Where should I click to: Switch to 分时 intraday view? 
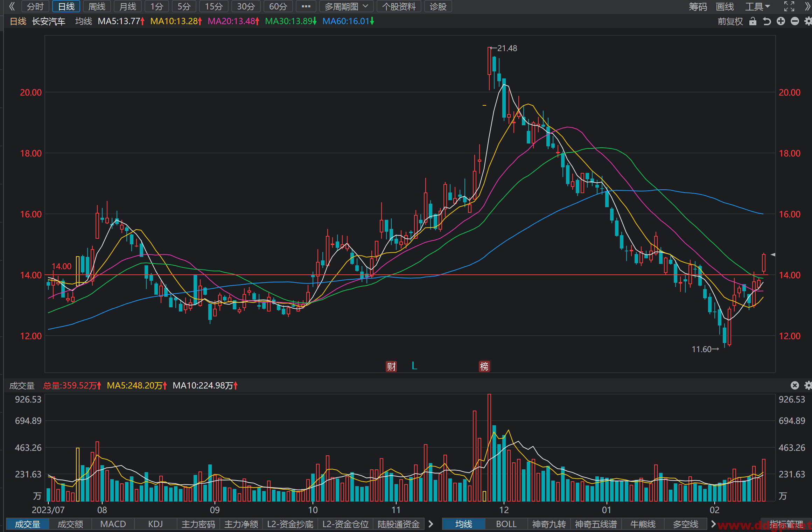[x=35, y=6]
